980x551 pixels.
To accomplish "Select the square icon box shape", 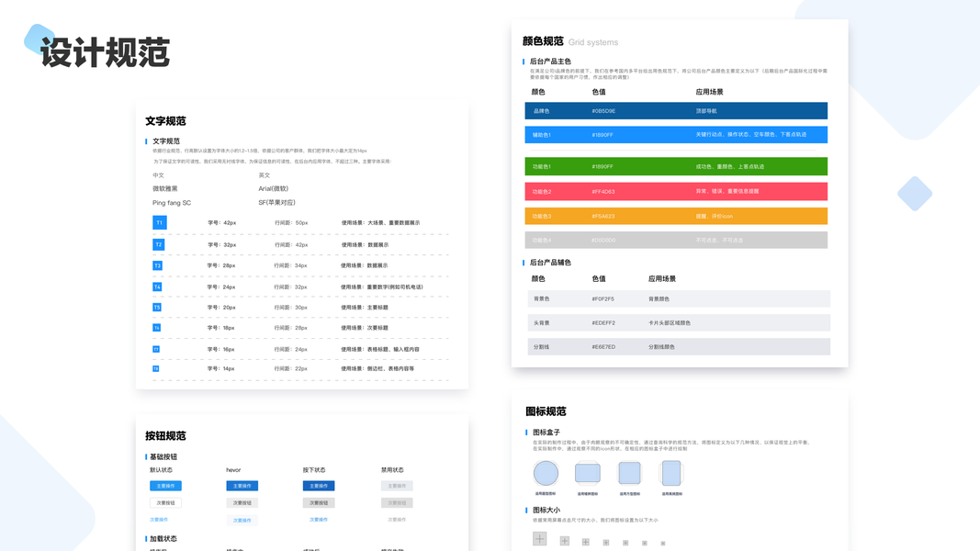I will tap(629, 473).
